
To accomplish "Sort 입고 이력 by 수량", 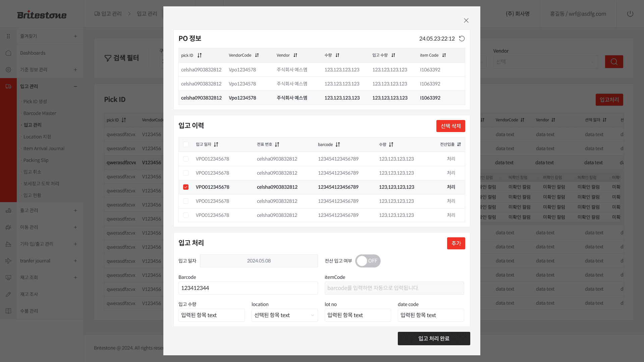I will tap(391, 144).
